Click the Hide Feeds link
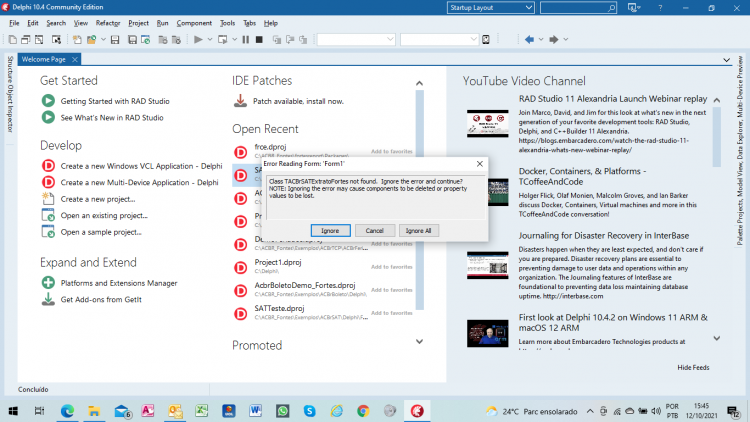The height and width of the screenshot is (422, 750). point(693,367)
